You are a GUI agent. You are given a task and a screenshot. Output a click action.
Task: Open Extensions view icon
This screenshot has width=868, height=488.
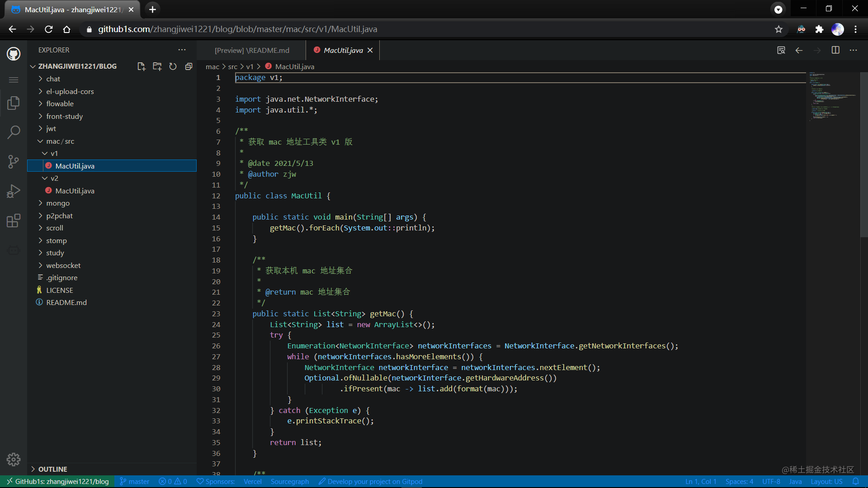[14, 221]
